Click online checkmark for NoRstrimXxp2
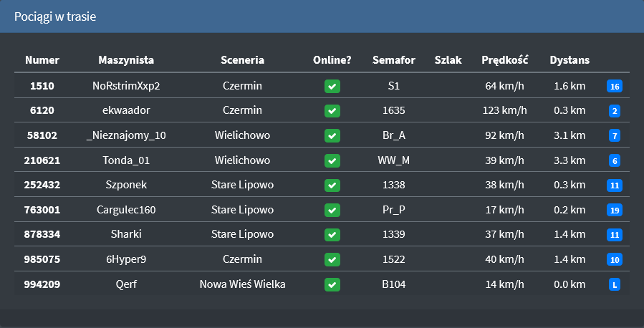Image resolution: width=644 pixels, height=328 pixels. [332, 87]
